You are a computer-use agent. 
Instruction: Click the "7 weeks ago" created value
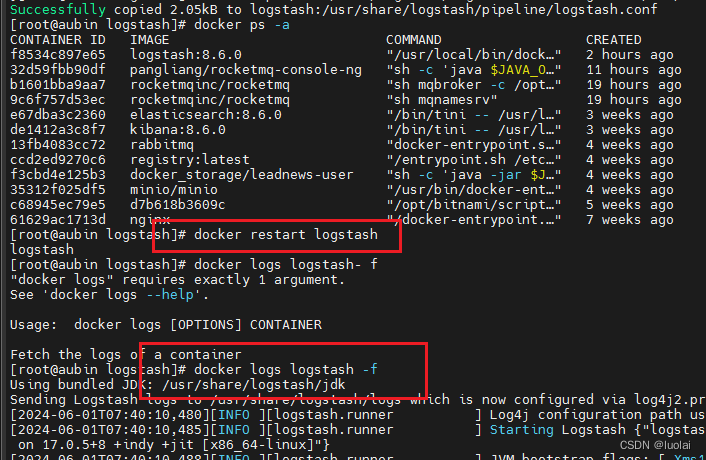coord(630,220)
